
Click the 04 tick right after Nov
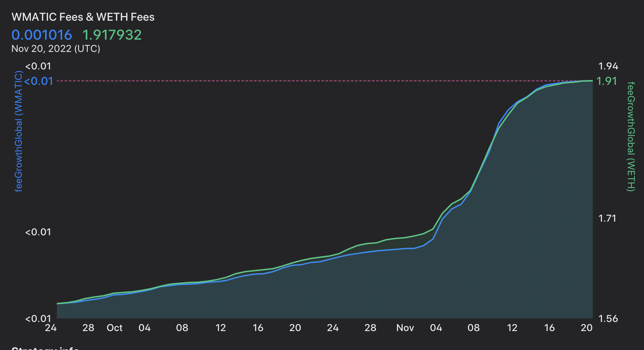click(x=436, y=328)
